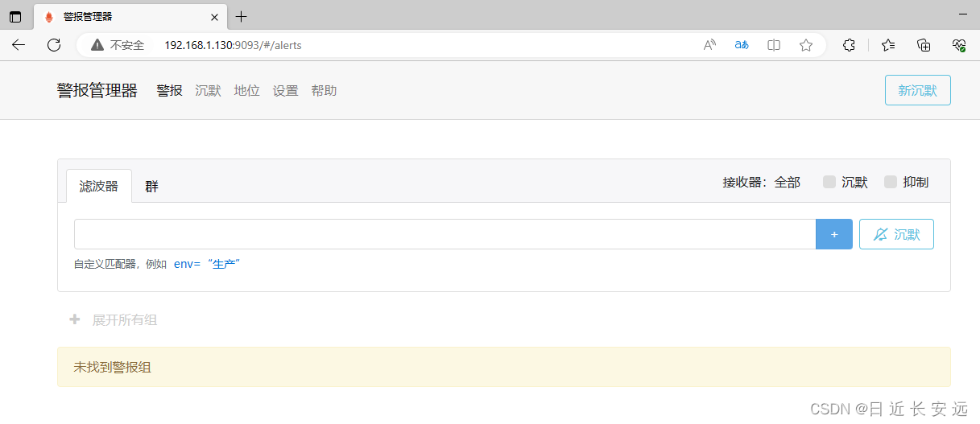Viewport: 980px width, 424px height.
Task: Open immersive reader book icon
Action: pyautogui.click(x=774, y=45)
